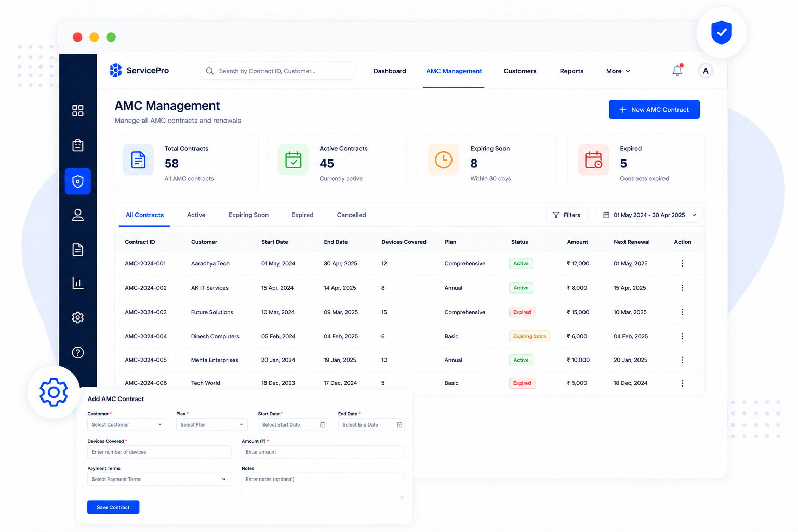Screen dimensions: 798x532
Task: Open the document icon in sidebar
Action: coord(78,250)
